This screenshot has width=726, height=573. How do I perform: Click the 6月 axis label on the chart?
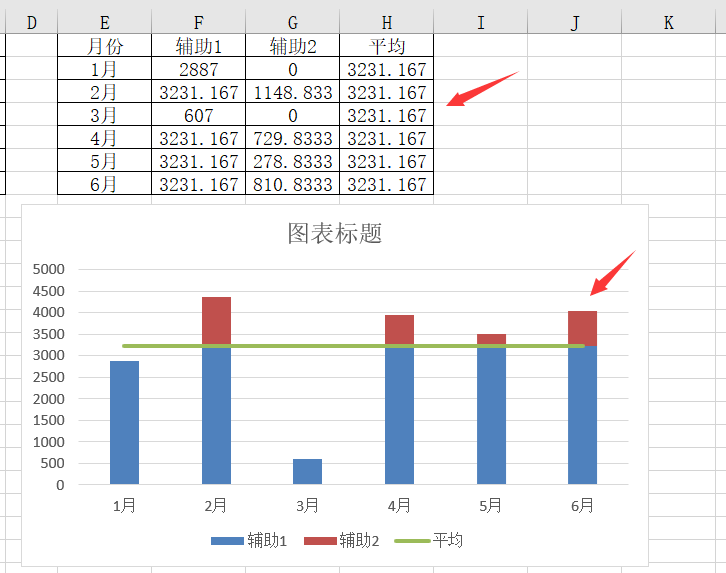(x=582, y=505)
